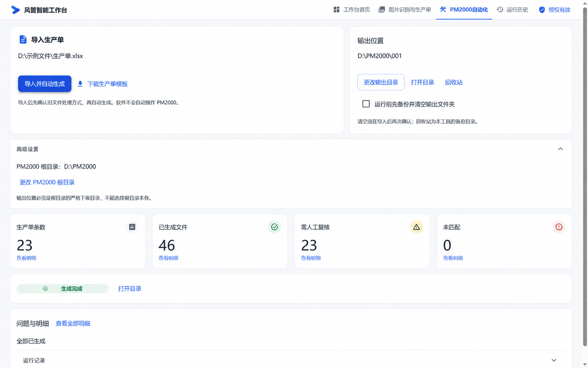This screenshot has width=588, height=368.
Task: Click the file path D:\示例文件\生产单.xlsx
Action: point(50,56)
